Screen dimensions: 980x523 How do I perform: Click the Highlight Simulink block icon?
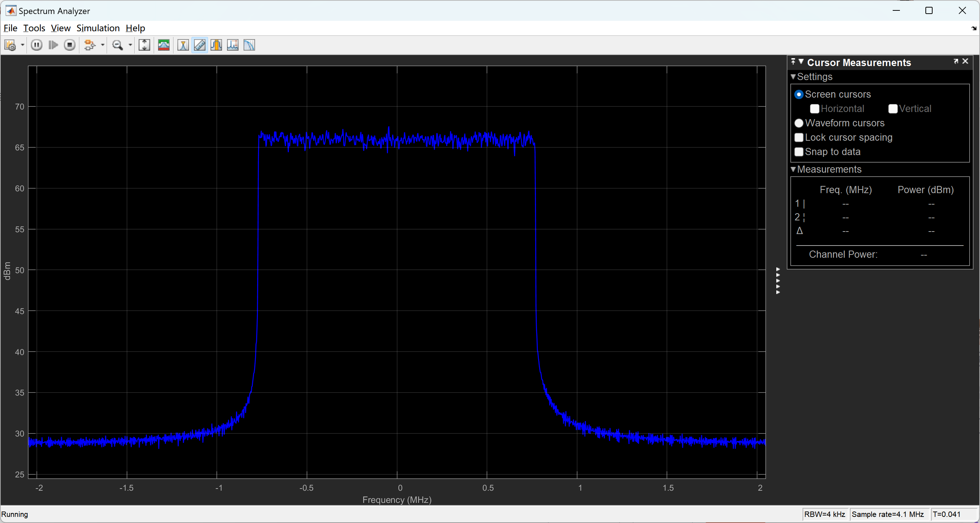click(90, 45)
